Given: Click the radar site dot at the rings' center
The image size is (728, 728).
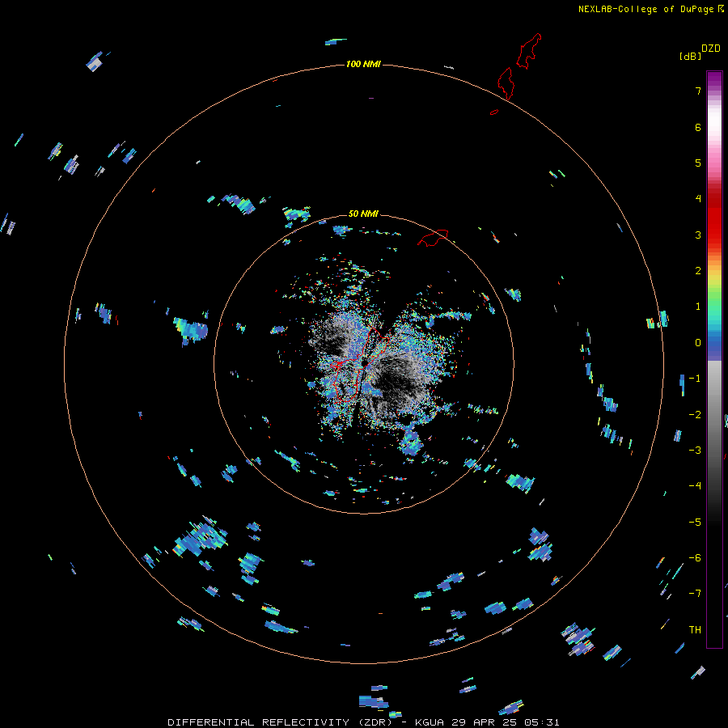Looking at the screenshot, I should point(365,362).
